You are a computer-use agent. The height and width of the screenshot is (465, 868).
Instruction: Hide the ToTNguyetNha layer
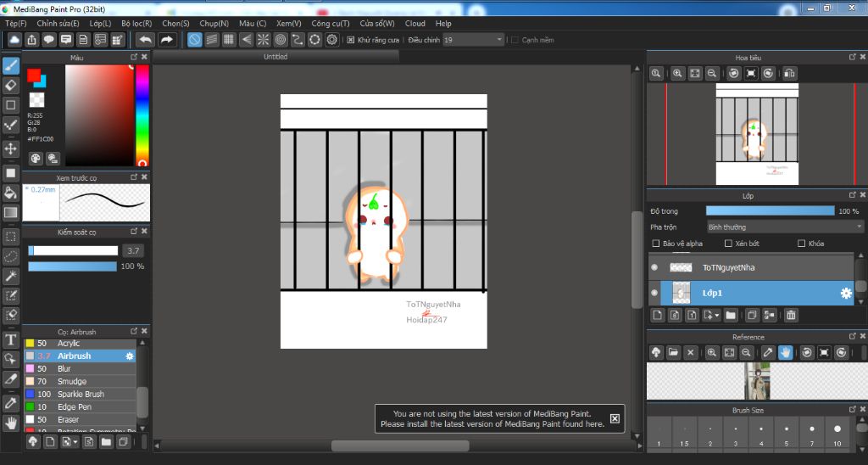tap(654, 267)
